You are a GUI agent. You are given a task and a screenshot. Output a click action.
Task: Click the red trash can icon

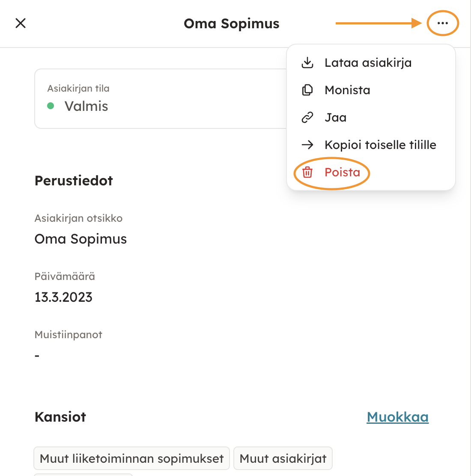[x=307, y=173]
